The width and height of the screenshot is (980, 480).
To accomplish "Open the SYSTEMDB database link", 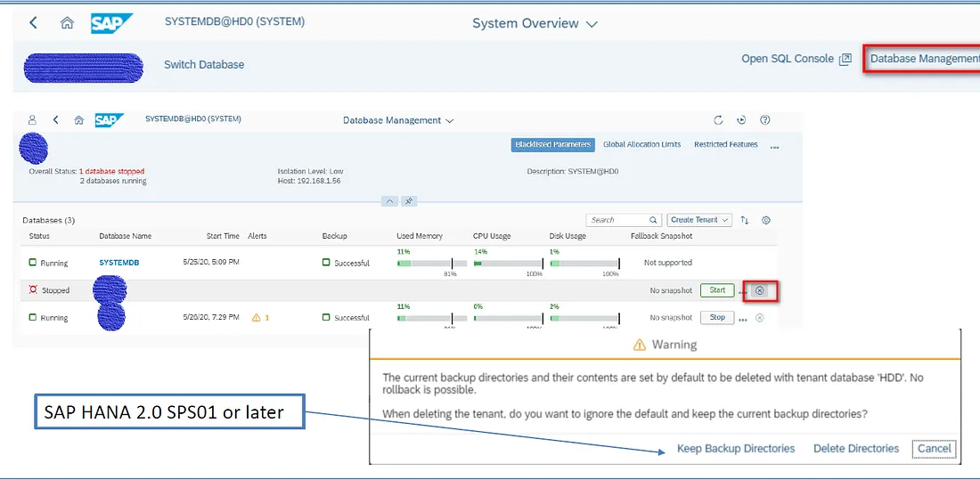I will 119,263.
